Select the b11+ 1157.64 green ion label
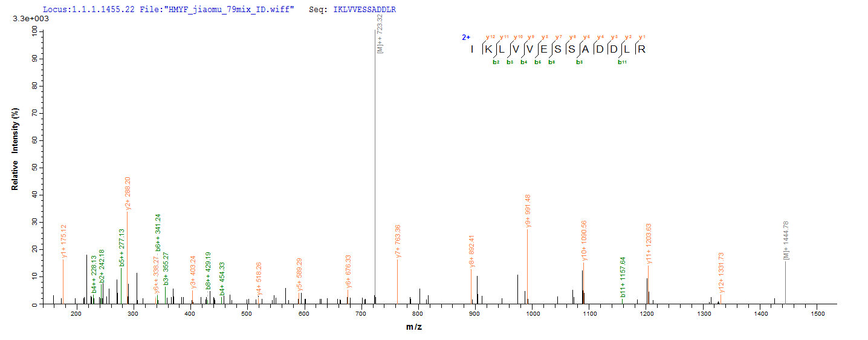This screenshot has width=868, height=340. coord(623,277)
